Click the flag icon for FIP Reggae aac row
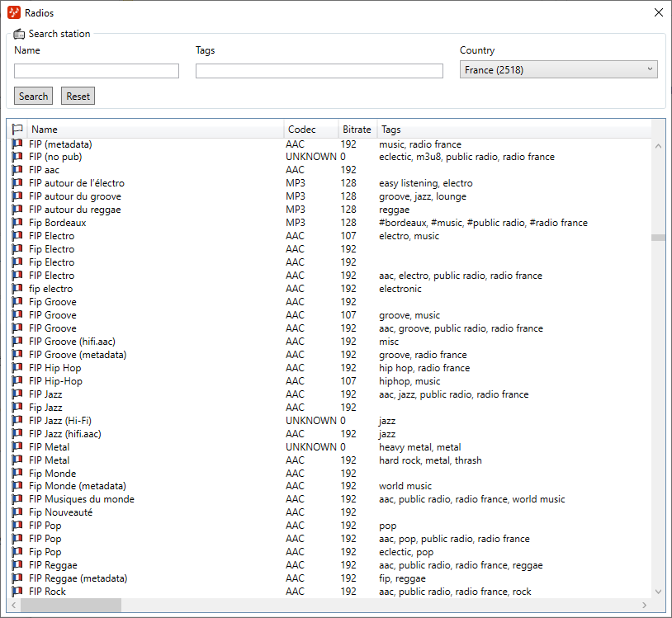 pyautogui.click(x=17, y=565)
